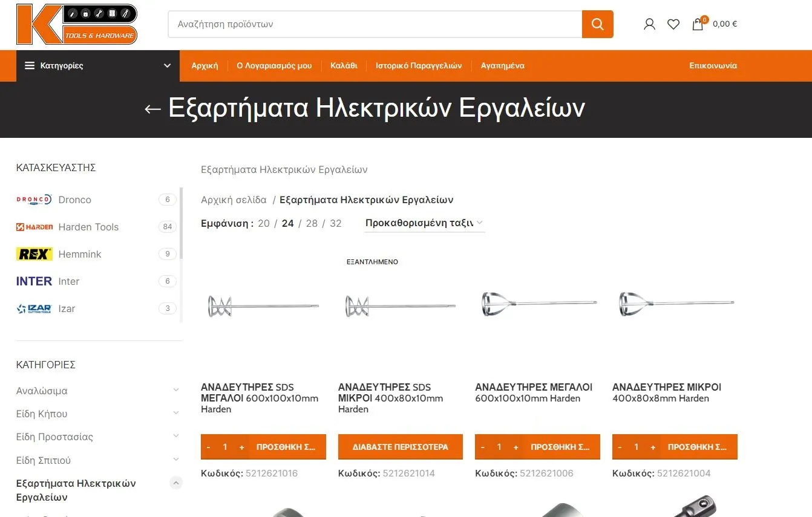Increase quantity for ΑΝΑΔΕΥΤΗΡΕΣ ΜΙΚΡΟΙ 400x80x8mm
The image size is (812, 517).
[653, 447]
